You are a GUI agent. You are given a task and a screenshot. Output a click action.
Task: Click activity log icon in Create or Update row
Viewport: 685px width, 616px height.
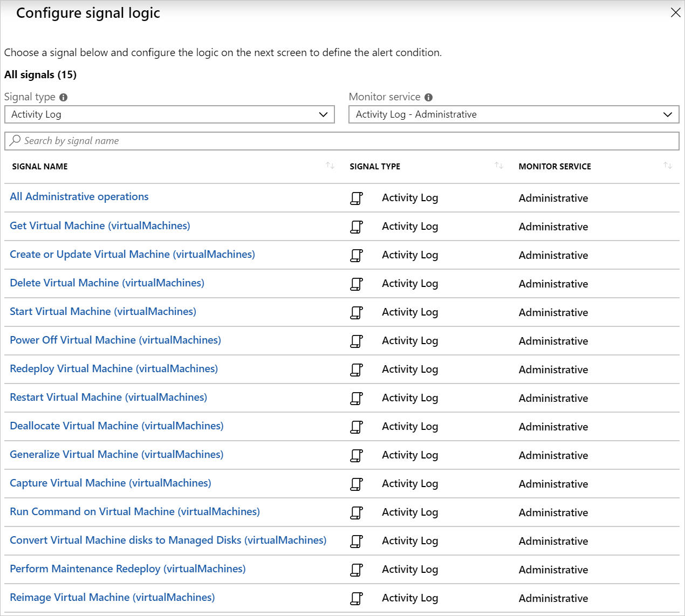357,256
